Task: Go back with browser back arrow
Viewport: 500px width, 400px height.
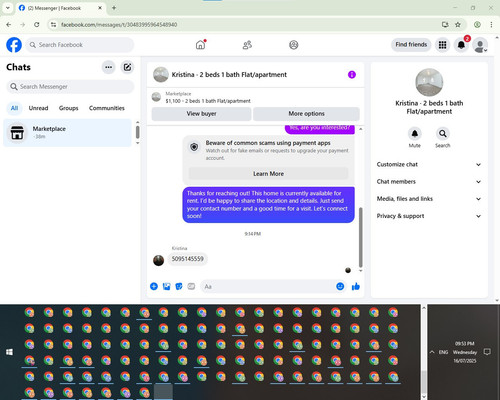Action: pos(9,24)
